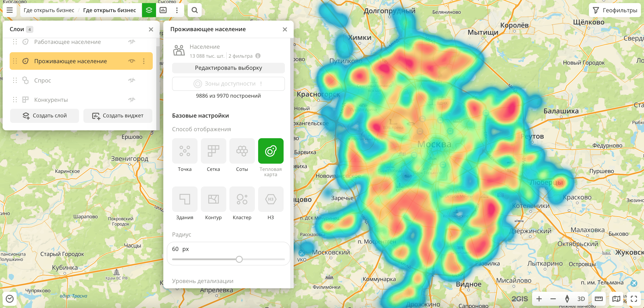644x308 pixels.
Task: Open the hamburger main menu
Action: [x=9, y=10]
